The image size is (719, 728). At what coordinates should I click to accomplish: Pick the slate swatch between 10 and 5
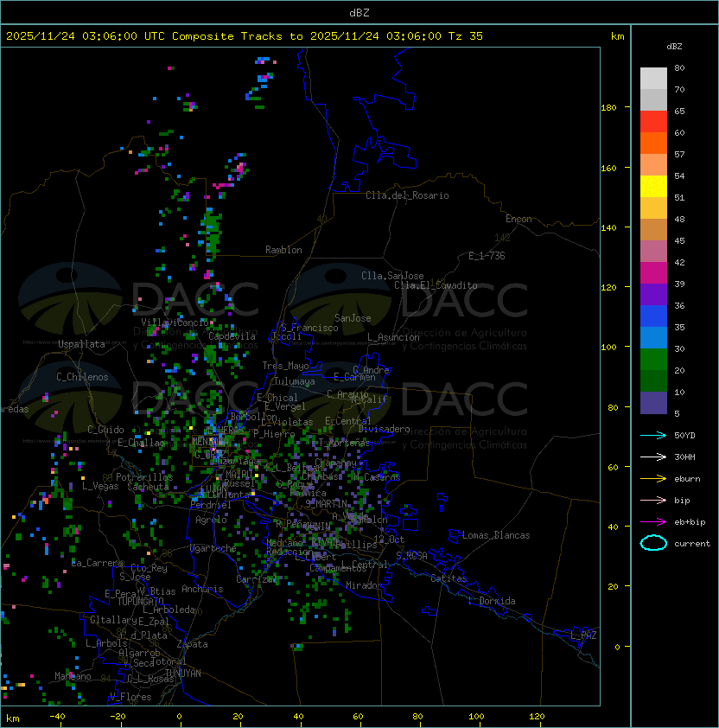(653, 403)
